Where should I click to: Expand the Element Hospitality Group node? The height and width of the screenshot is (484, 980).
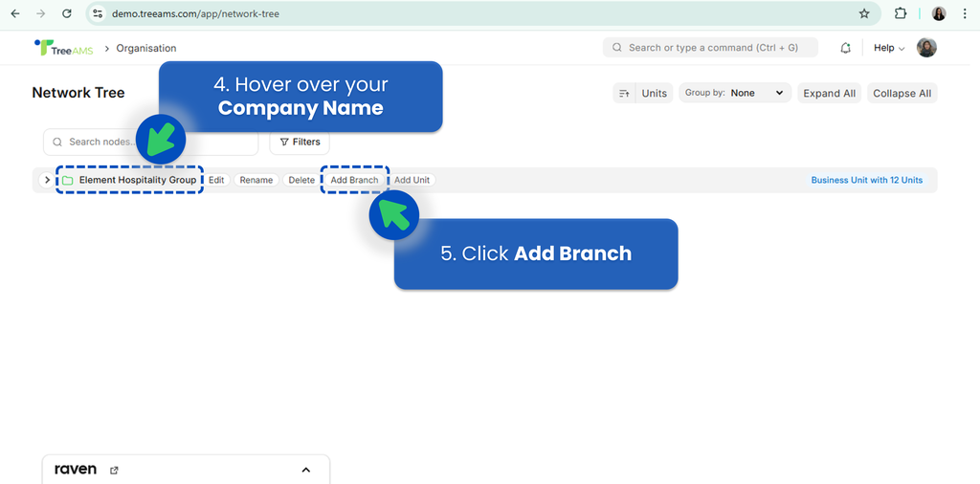(x=47, y=180)
